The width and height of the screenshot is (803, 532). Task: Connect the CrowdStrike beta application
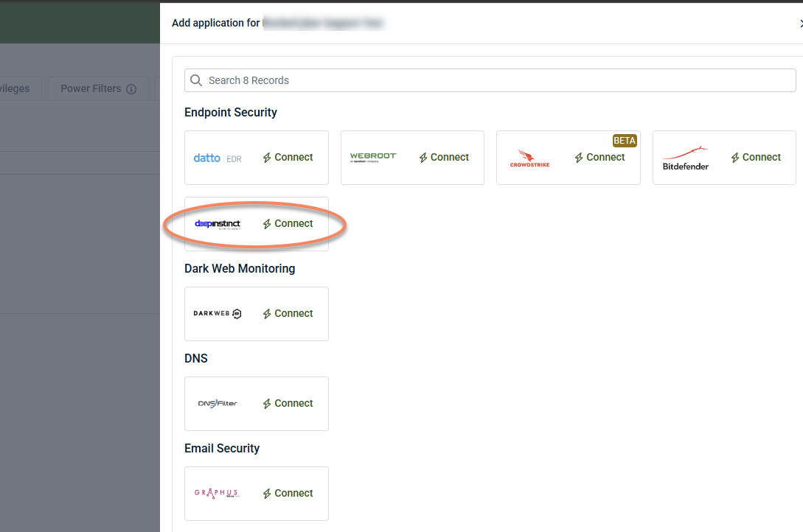click(x=599, y=158)
